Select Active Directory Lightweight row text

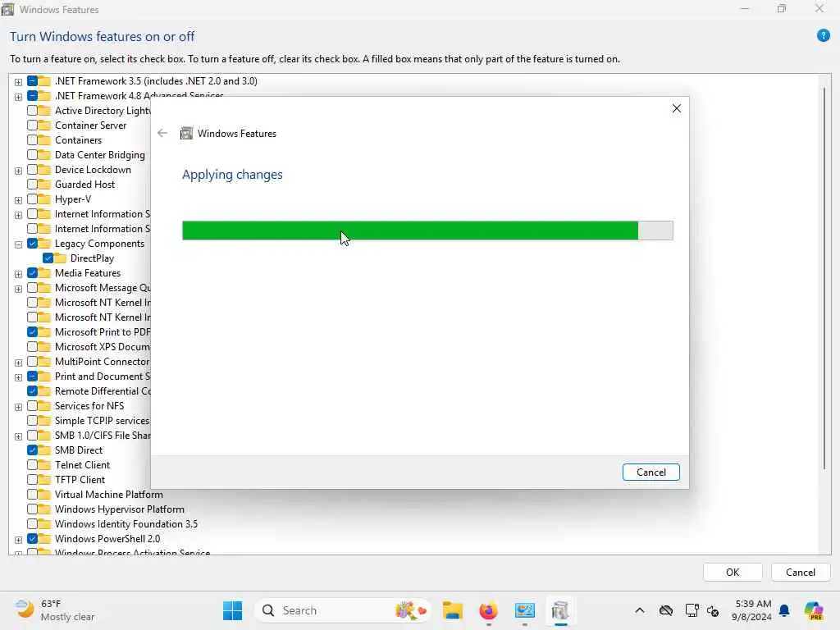(103, 111)
